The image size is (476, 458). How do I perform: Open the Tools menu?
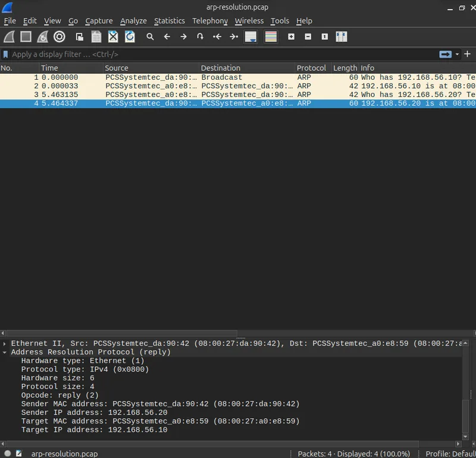(x=280, y=21)
